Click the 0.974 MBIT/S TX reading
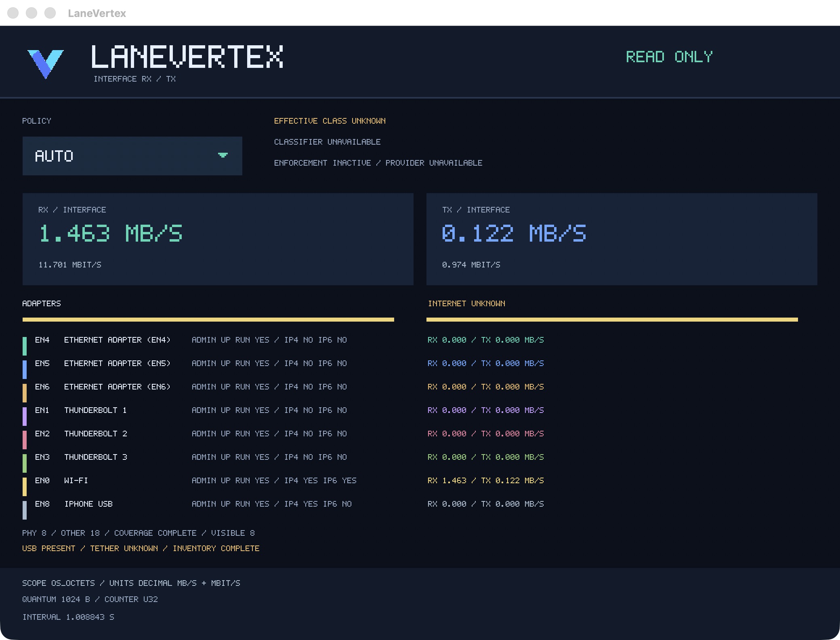The image size is (840, 640). (471, 265)
